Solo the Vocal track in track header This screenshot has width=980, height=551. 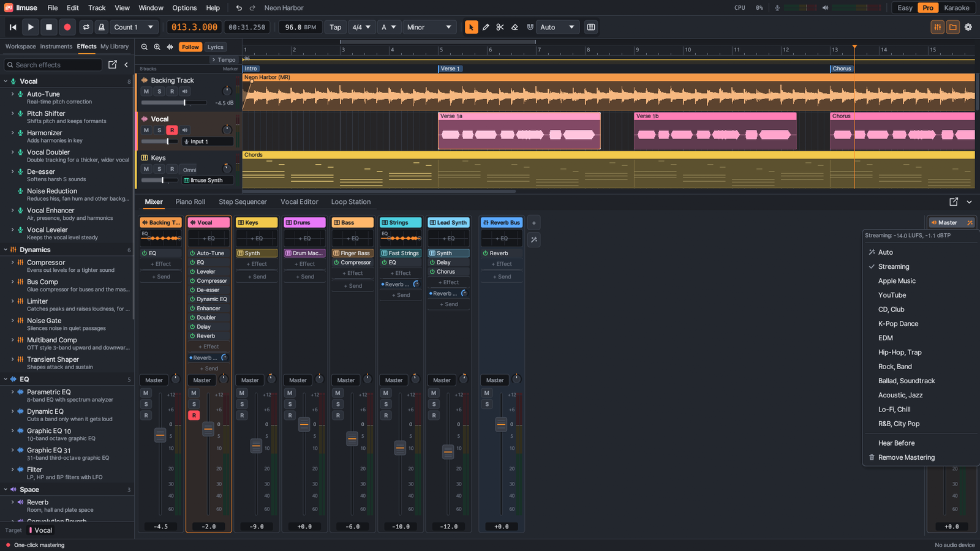[159, 130]
